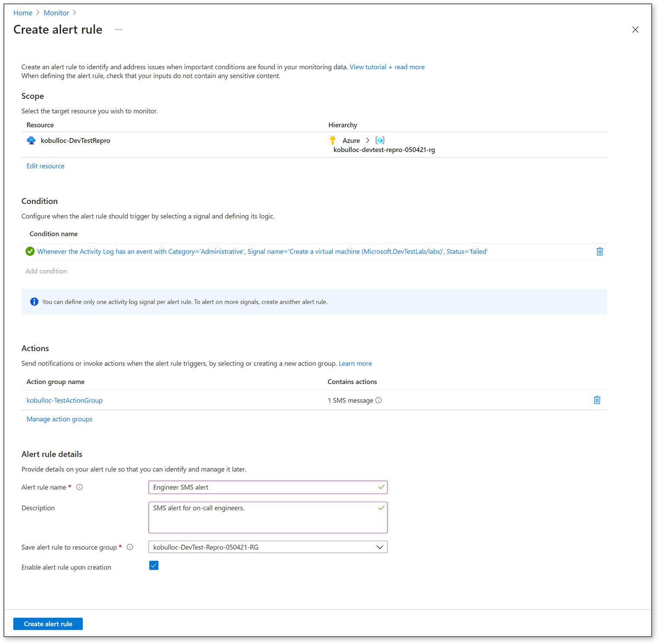
Task: Uncheck Enable alert rule upon creation
Action: tap(154, 565)
